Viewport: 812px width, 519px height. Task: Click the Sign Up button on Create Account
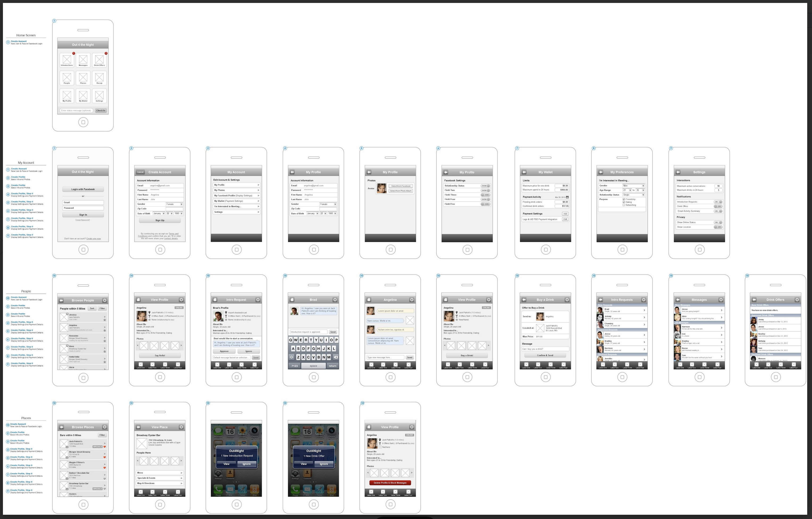[x=160, y=220]
